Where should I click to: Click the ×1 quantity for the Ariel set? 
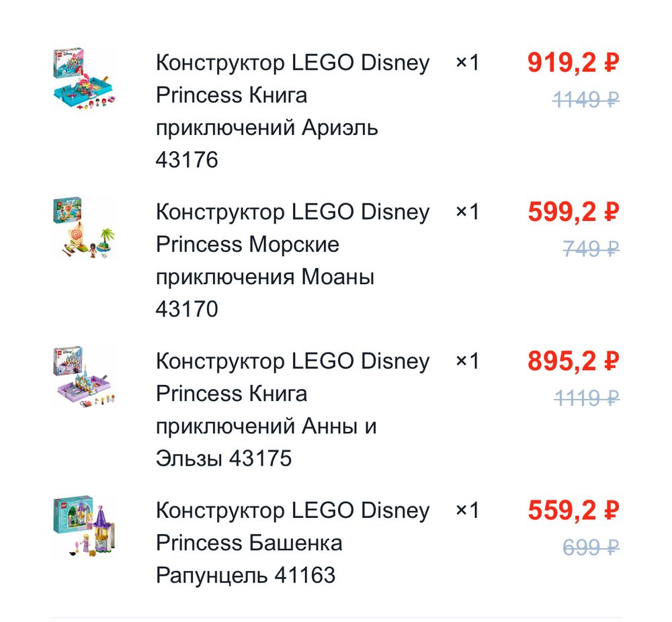click(x=468, y=63)
